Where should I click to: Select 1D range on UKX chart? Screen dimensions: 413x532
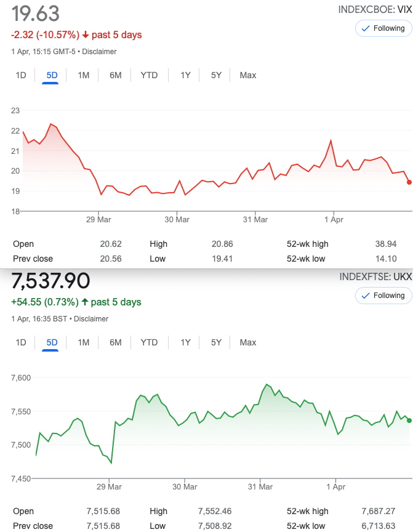click(21, 343)
